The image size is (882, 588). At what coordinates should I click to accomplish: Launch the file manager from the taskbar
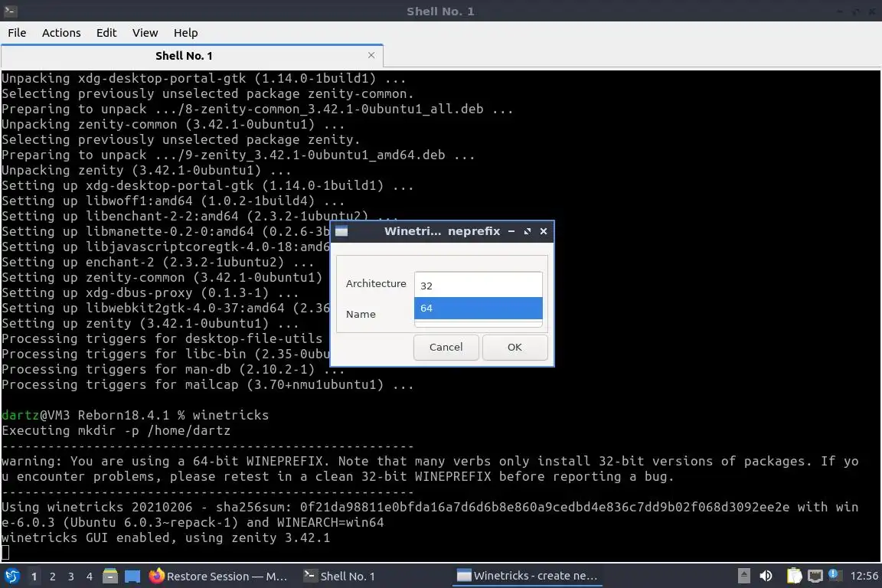[x=110, y=577]
